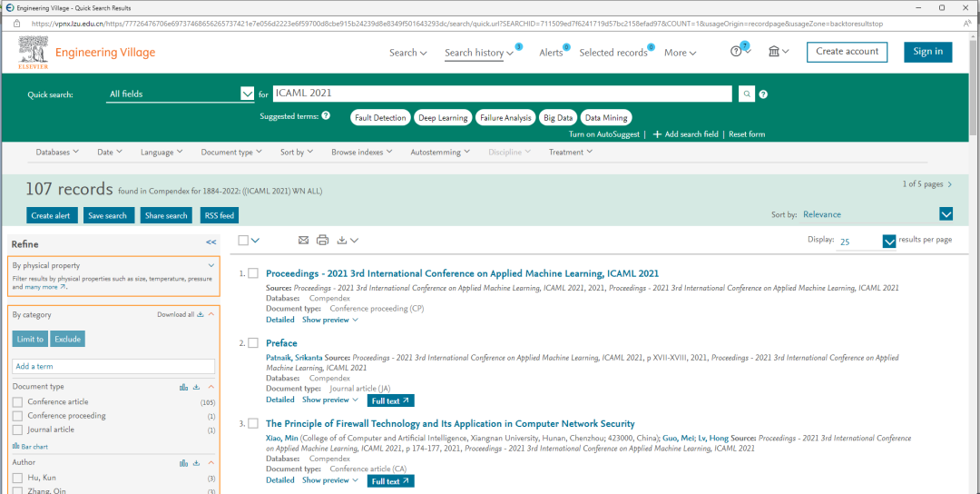Click the Create alert button
The height and width of the screenshot is (494, 980).
[x=52, y=215]
